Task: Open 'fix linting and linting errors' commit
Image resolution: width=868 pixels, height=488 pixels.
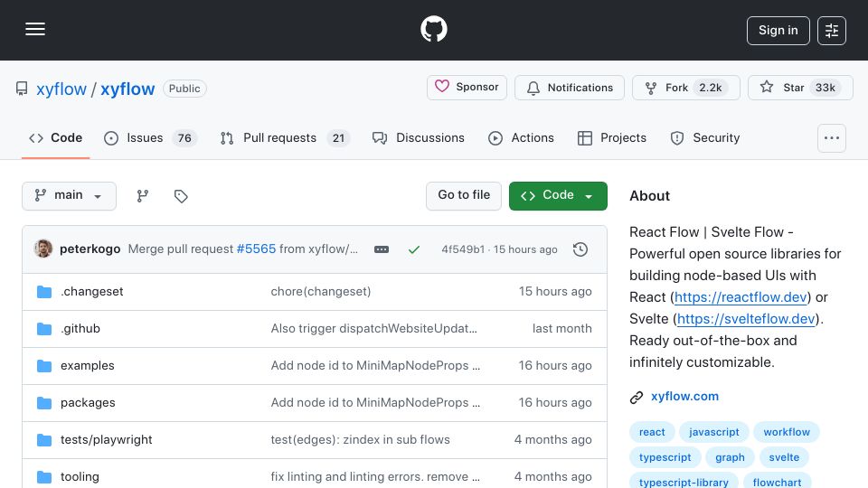Action: click(x=375, y=477)
